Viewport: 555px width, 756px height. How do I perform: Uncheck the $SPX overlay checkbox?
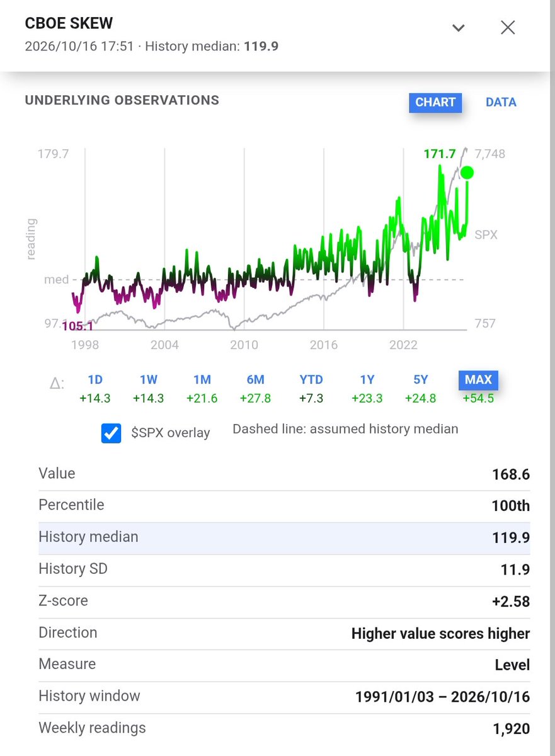(112, 433)
